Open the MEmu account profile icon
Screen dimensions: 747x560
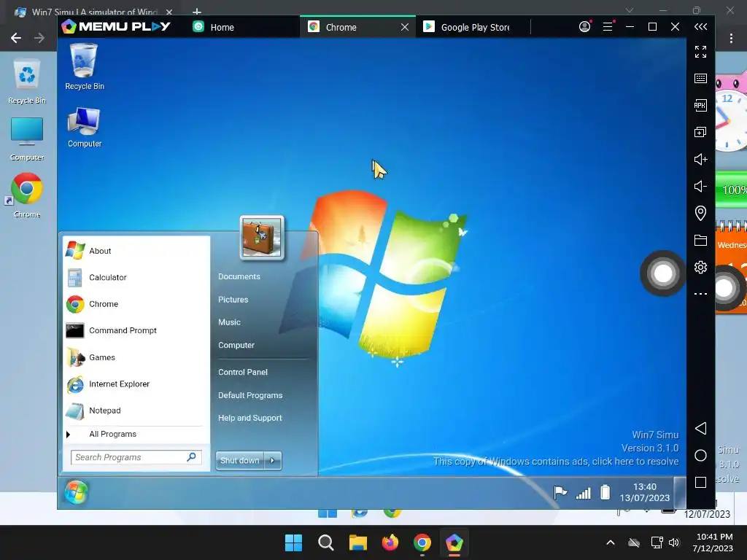coord(584,27)
